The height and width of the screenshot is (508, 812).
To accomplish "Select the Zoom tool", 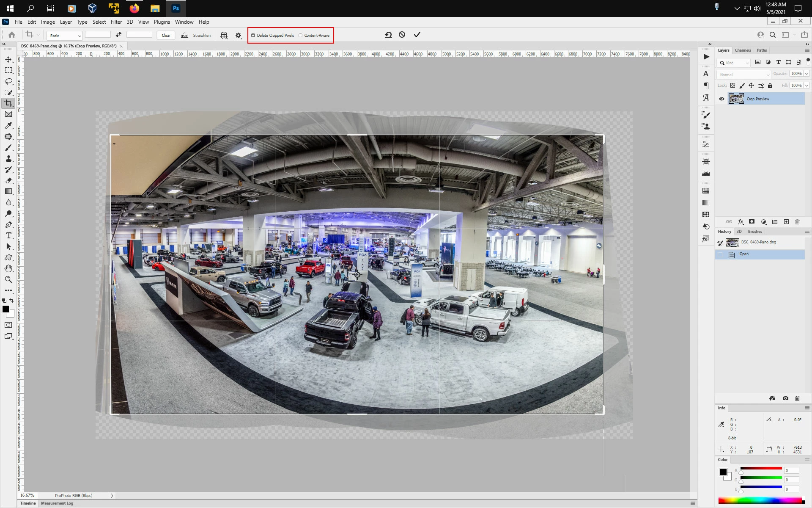I will (8, 279).
